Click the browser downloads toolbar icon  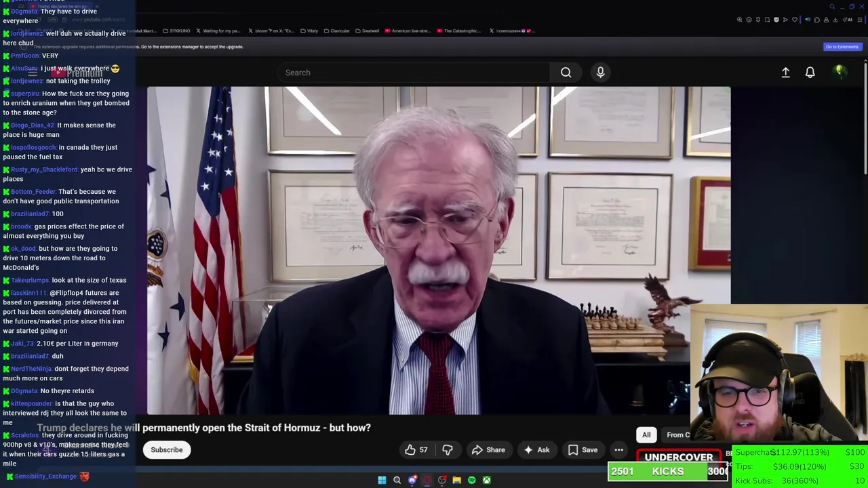[x=835, y=20]
